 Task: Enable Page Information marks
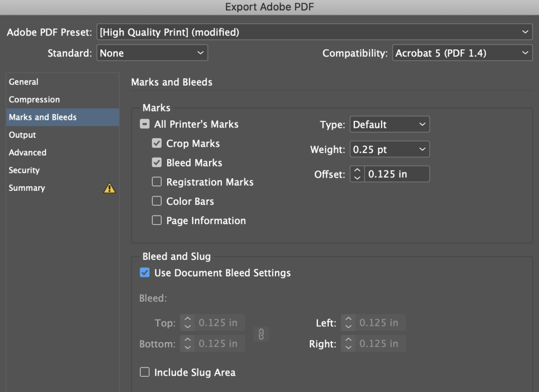click(157, 220)
